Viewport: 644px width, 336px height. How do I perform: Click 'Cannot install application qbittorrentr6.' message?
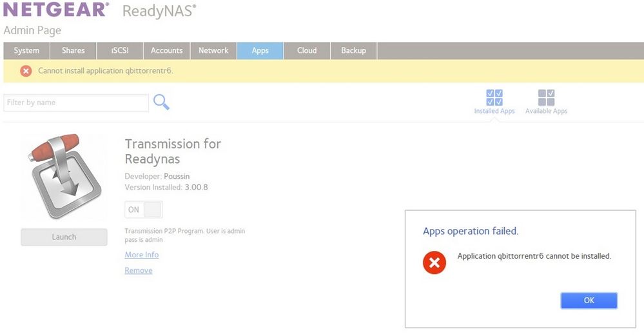tap(106, 71)
